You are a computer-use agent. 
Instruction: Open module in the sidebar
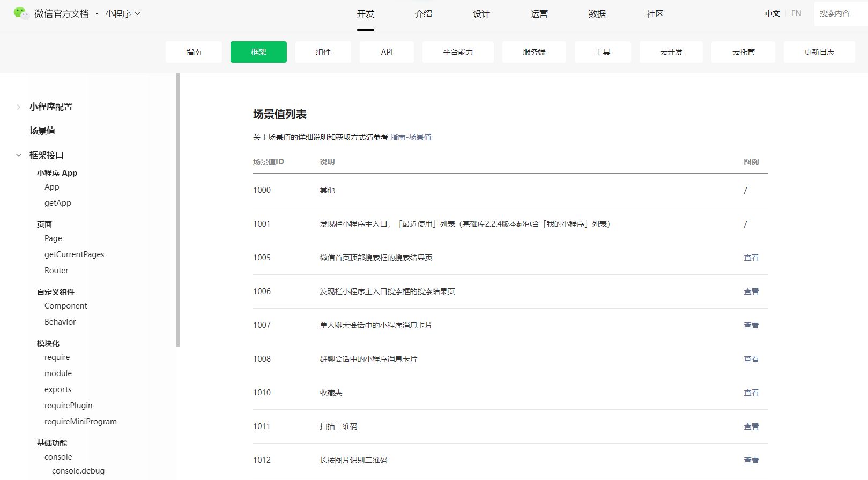[x=58, y=373]
